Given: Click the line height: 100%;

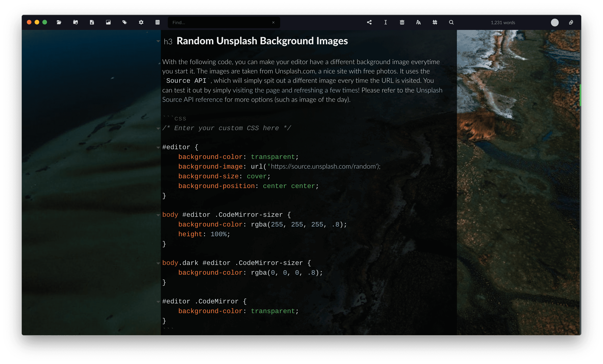Looking at the screenshot, I should pos(204,234).
